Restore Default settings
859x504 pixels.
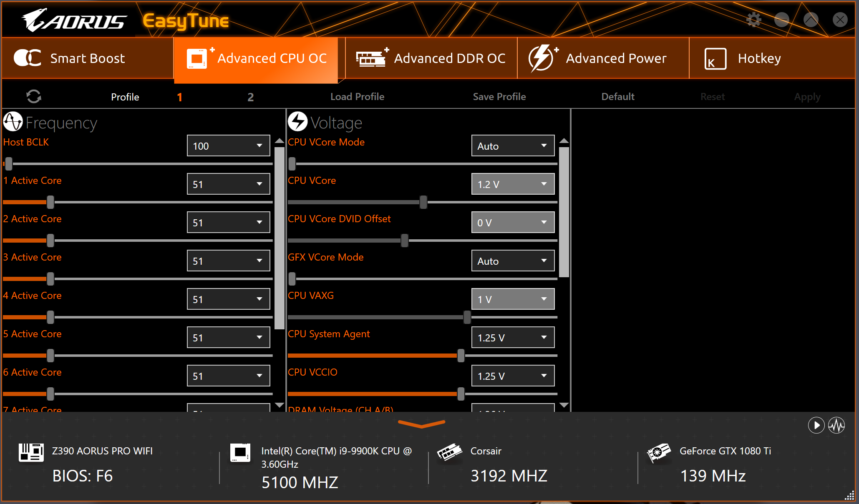click(618, 97)
